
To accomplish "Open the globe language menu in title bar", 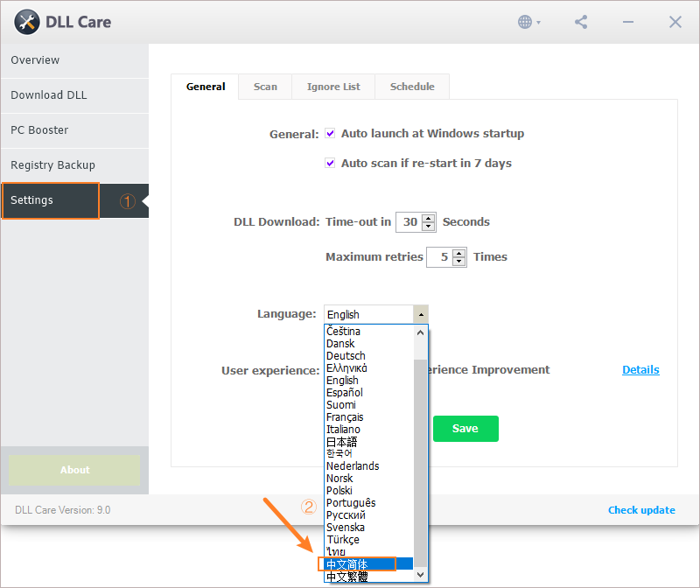I will point(529,22).
